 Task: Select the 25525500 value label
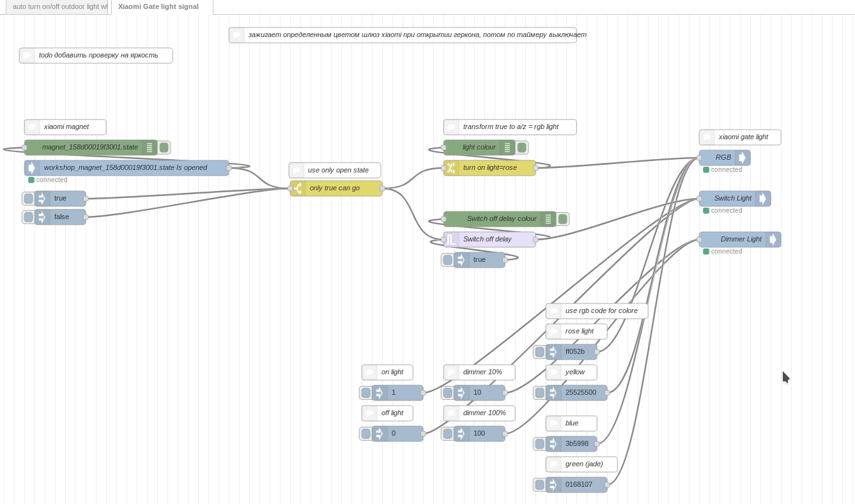pyautogui.click(x=581, y=393)
